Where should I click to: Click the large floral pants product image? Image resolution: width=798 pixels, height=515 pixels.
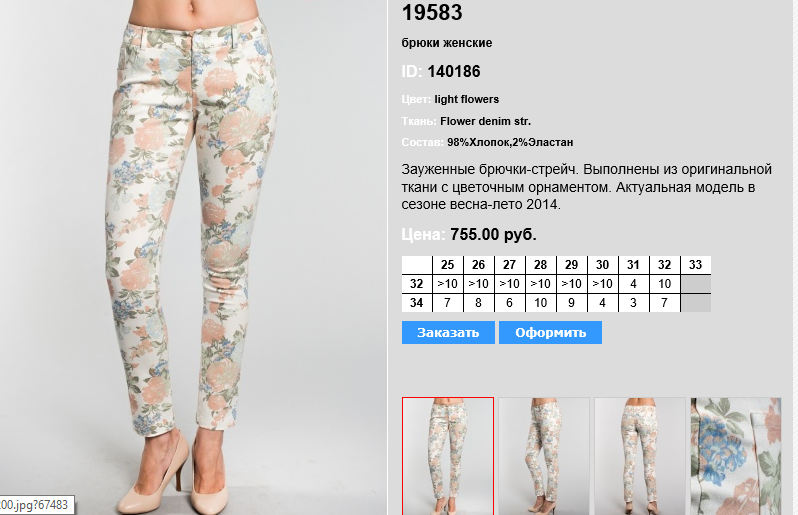[x=193, y=258]
